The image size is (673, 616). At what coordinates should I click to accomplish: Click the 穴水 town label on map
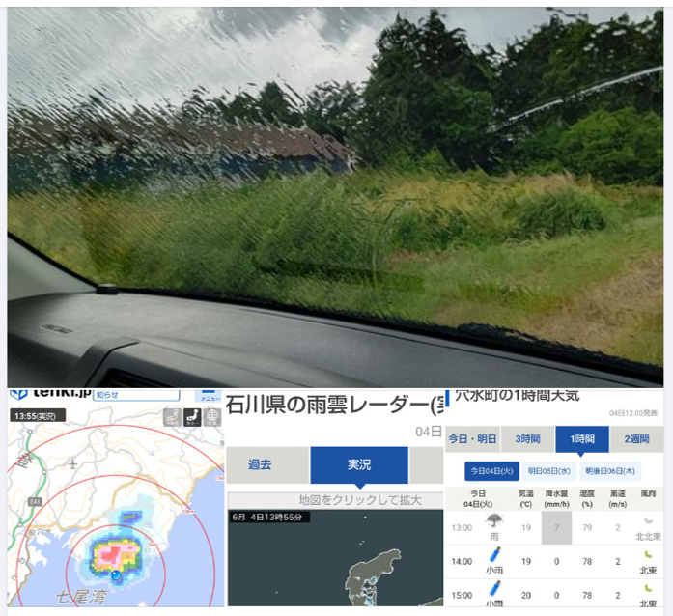coord(41,531)
